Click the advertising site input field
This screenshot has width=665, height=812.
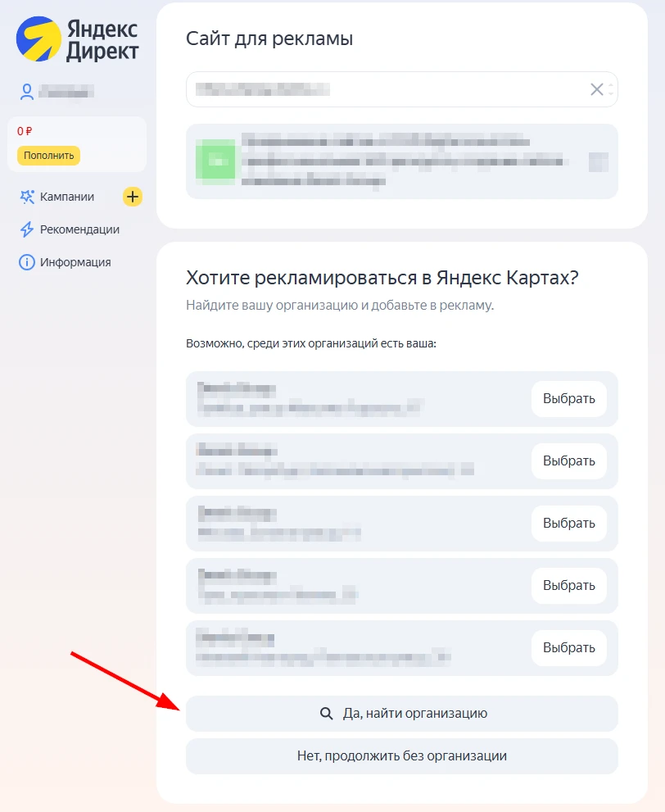coord(385,89)
